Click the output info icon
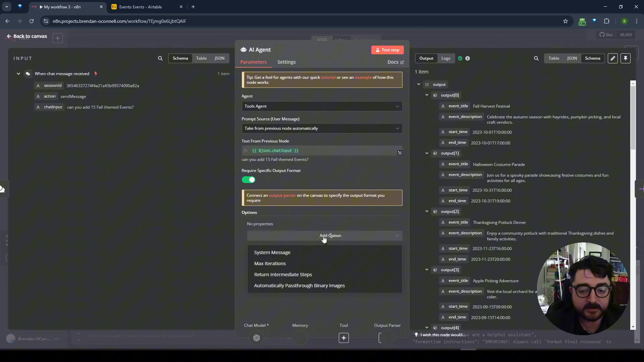Image resolution: width=644 pixels, height=362 pixels. pyautogui.click(x=468, y=58)
